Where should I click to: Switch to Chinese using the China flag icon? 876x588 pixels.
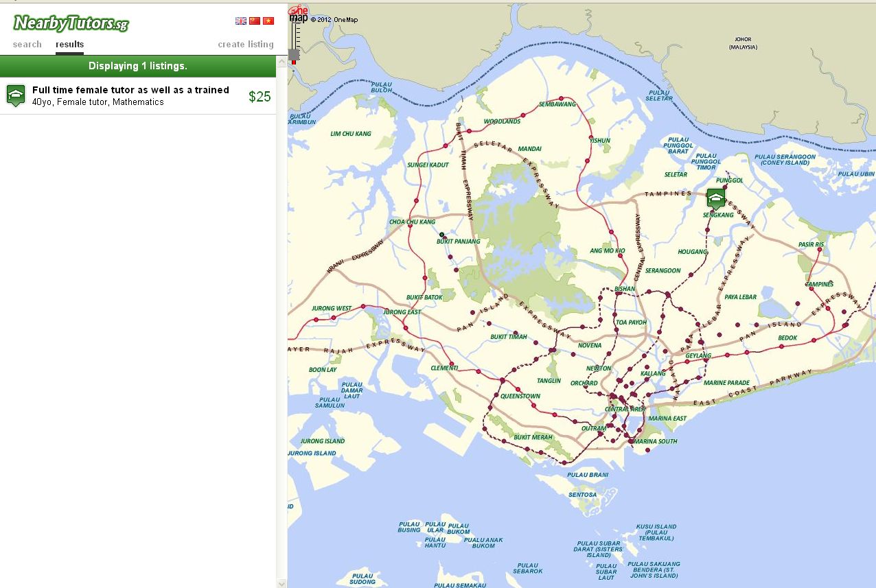(x=254, y=20)
